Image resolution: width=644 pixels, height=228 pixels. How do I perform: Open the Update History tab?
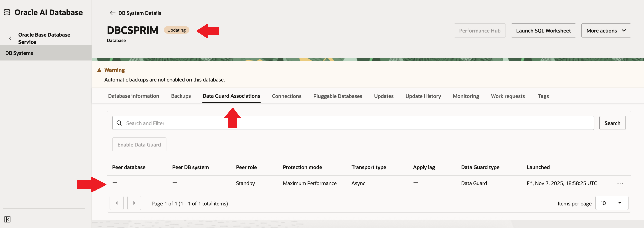point(423,96)
